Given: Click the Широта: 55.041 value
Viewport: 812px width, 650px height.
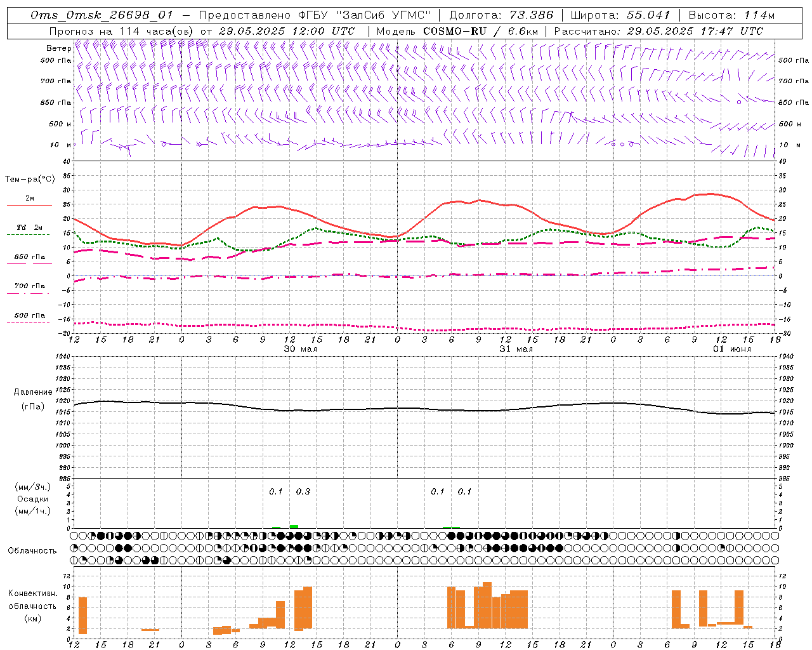Looking at the screenshot, I should pos(620,15).
